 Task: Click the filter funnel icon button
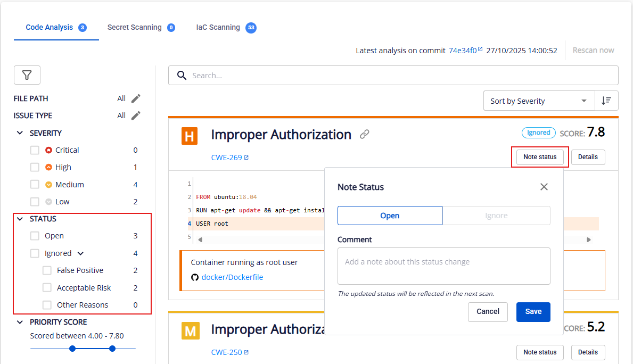click(27, 76)
